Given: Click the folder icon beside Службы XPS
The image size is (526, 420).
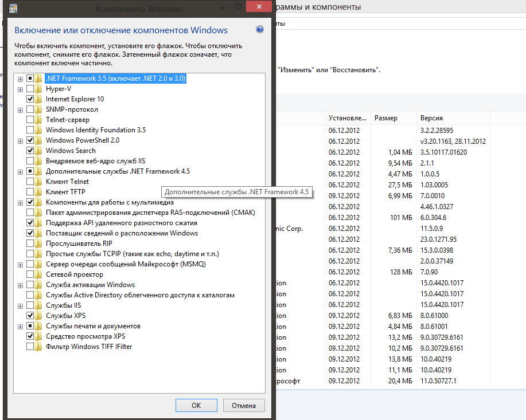Looking at the screenshot, I should tap(38, 316).
